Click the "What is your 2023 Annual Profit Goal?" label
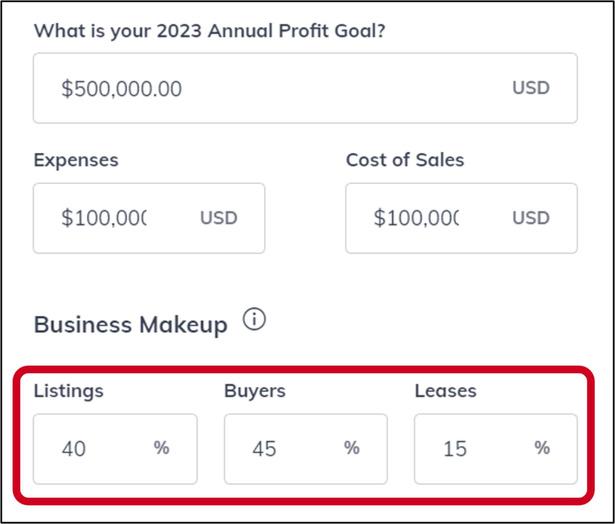The width and height of the screenshot is (615, 524). coord(209,30)
